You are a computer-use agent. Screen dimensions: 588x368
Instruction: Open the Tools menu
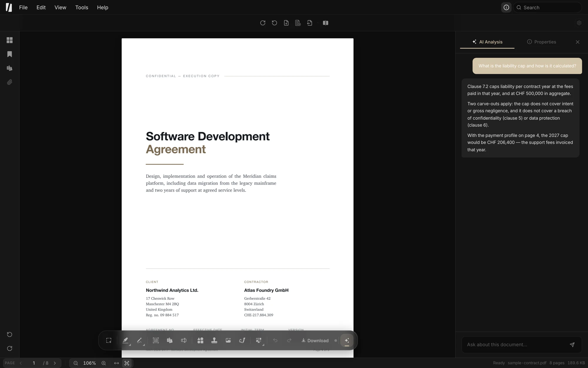82,7
